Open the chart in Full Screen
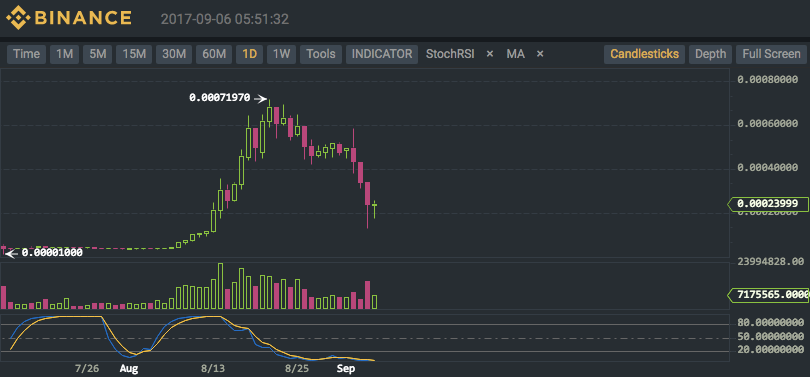This screenshot has width=810, height=377. [x=771, y=54]
